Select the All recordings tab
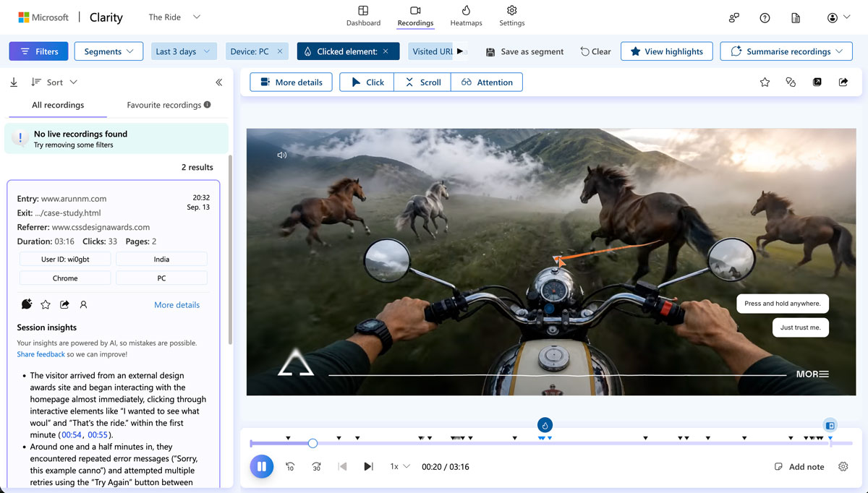 [58, 105]
